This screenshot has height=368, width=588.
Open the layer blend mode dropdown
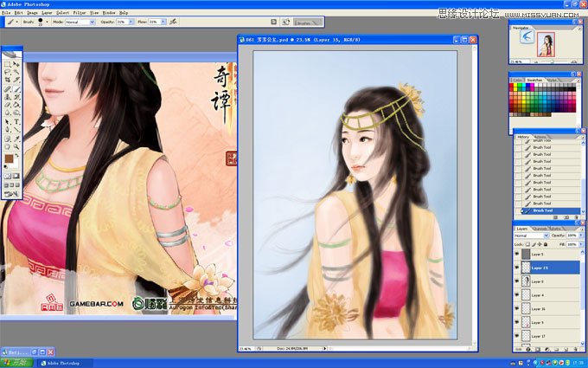click(x=546, y=236)
